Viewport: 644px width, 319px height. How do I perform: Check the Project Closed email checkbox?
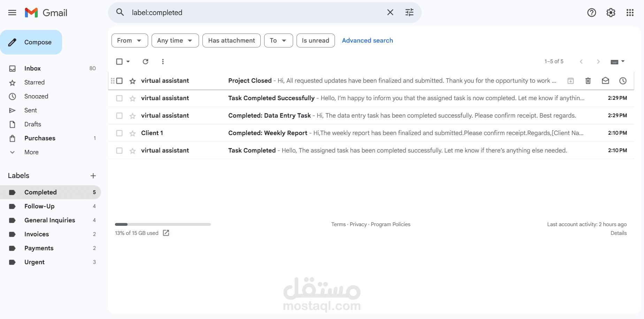point(119,81)
